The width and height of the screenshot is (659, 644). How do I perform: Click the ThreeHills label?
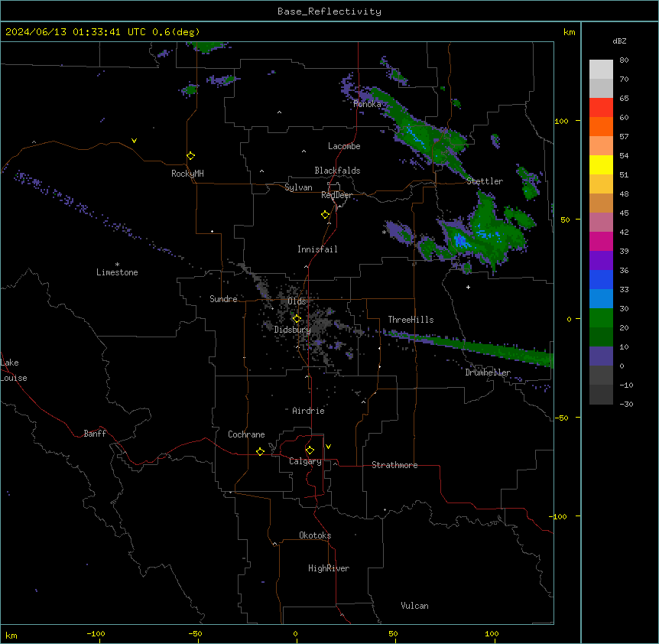411,320
